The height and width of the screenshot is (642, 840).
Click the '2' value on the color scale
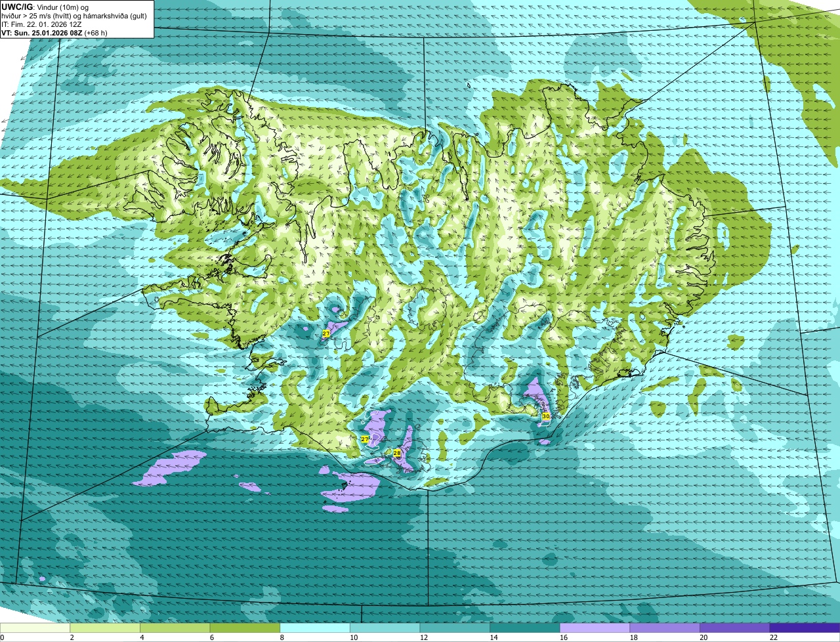[x=72, y=637]
